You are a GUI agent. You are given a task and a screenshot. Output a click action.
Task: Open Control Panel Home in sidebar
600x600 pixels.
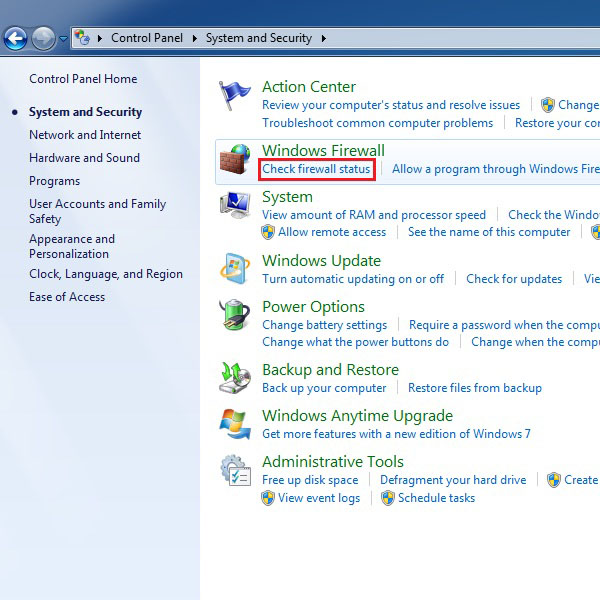point(83,79)
